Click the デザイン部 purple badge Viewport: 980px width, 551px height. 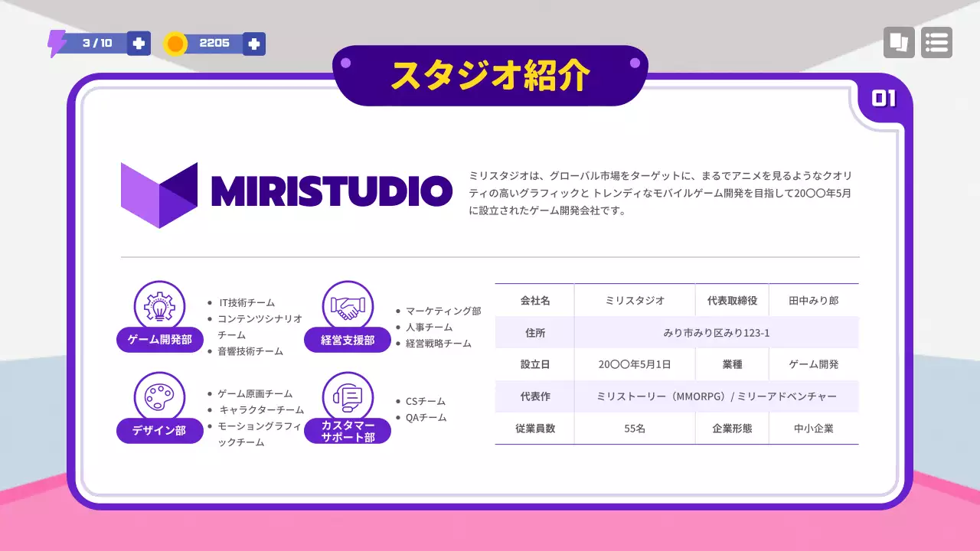pos(159,431)
